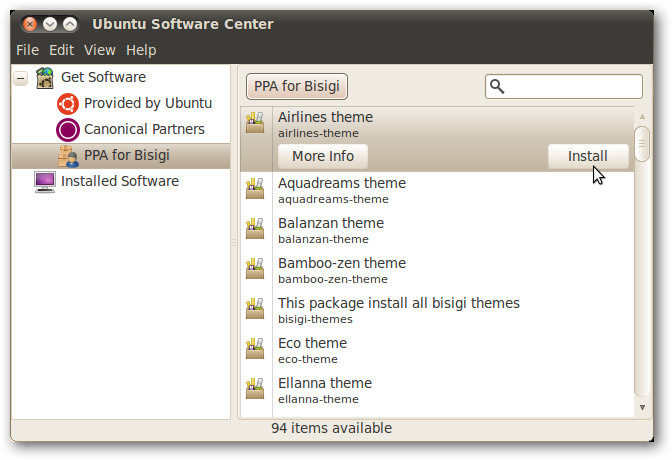Focus the search input field
672x460 pixels.
[x=564, y=87]
